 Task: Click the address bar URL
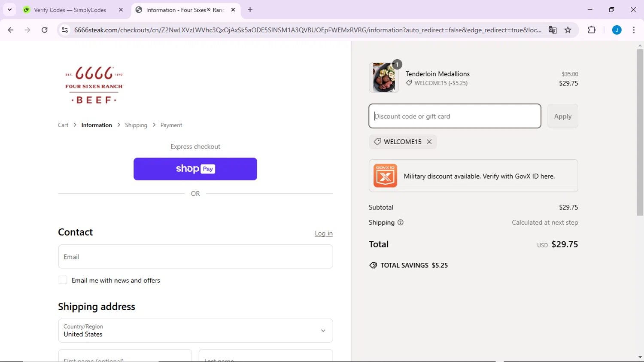[307, 30]
